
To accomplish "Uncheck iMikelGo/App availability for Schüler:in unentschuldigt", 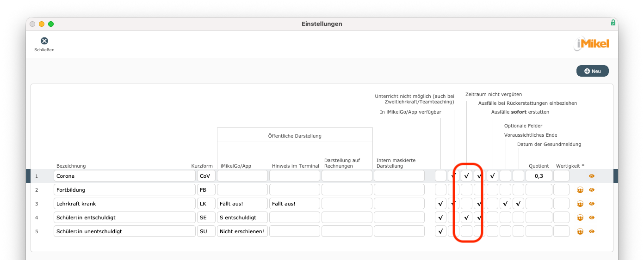I will tap(440, 231).
